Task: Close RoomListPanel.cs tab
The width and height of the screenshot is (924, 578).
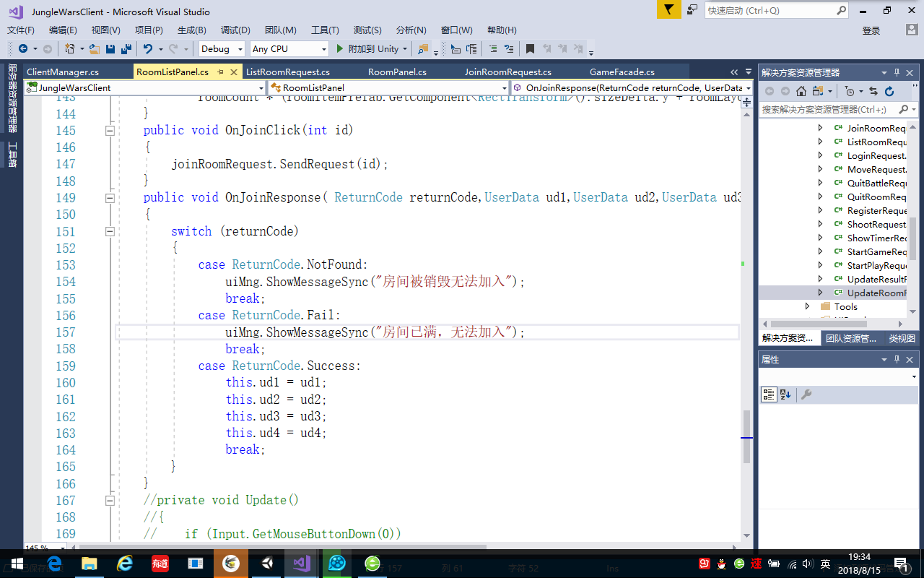Action: (234, 72)
